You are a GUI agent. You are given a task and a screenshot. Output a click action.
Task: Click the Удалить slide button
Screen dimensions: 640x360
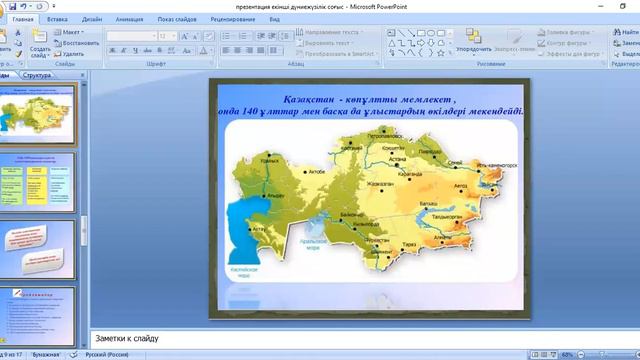pos(69,53)
